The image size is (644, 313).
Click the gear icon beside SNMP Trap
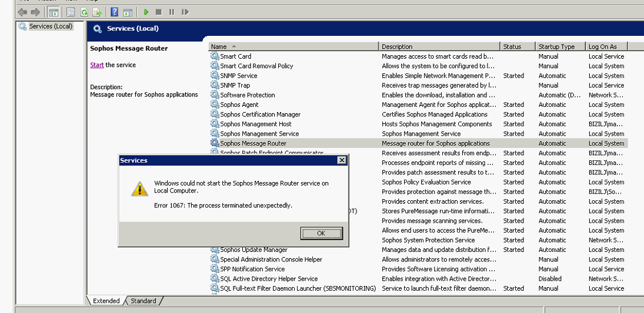[x=215, y=85]
